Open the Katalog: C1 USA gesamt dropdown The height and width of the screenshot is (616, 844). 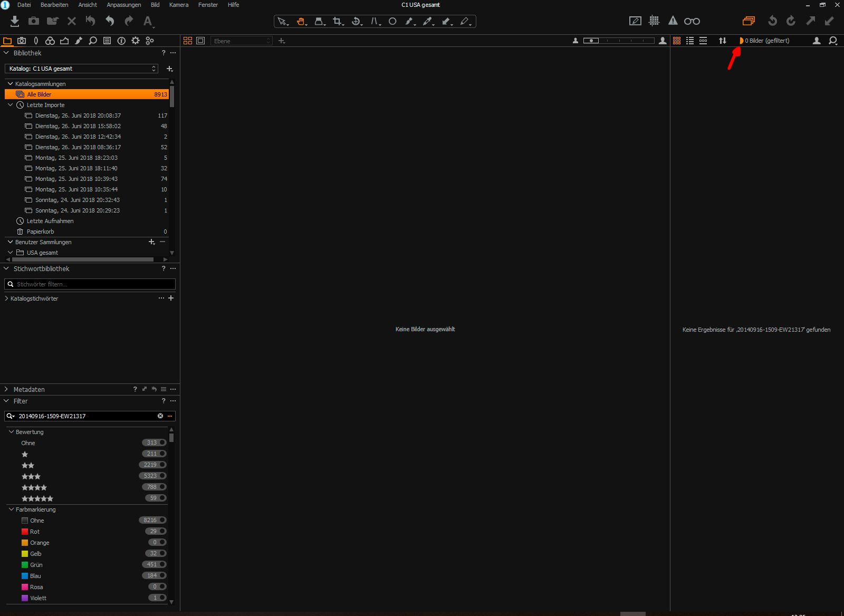(81, 69)
